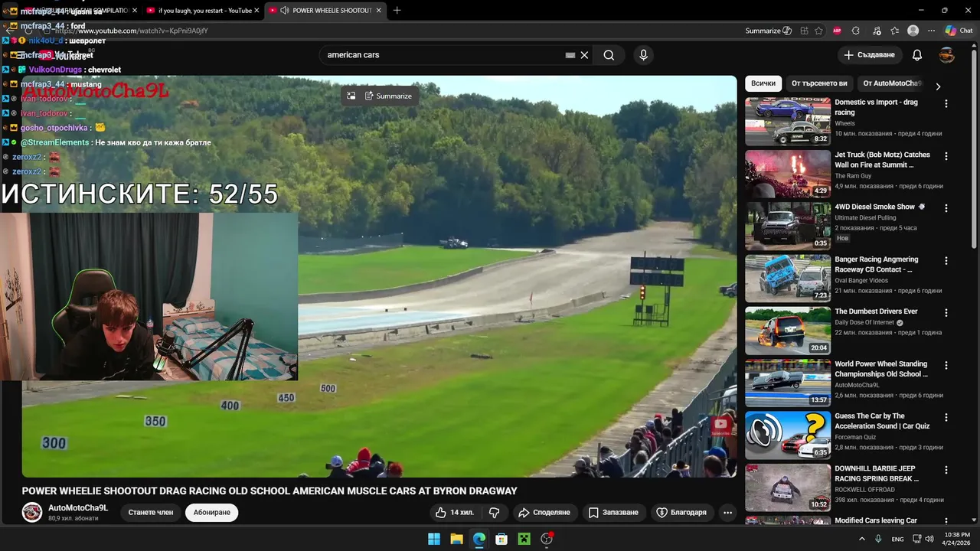
Task: Open the Copilot Chat button
Action: click(959, 31)
